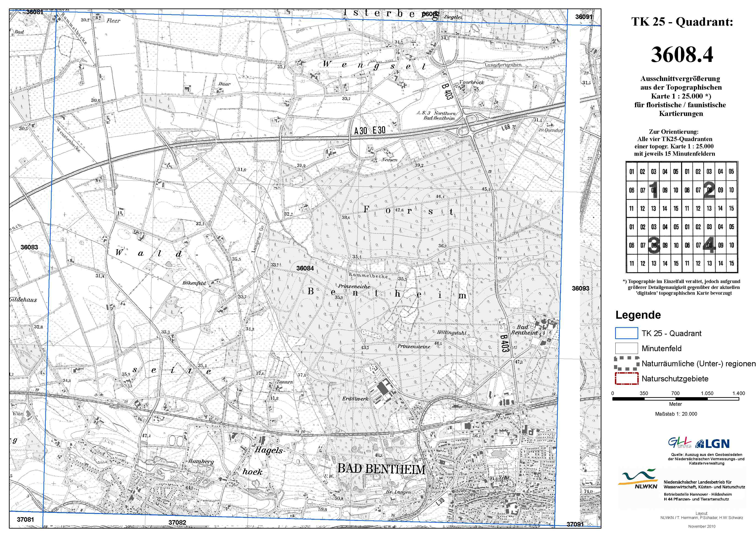Click the BAD BENTHEIM town label

[381, 469]
